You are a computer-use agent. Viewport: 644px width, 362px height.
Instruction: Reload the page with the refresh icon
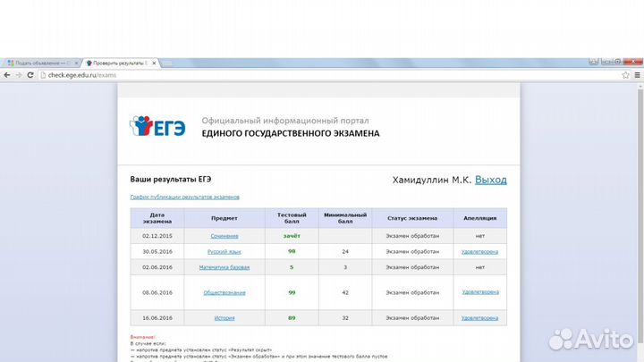(30, 75)
